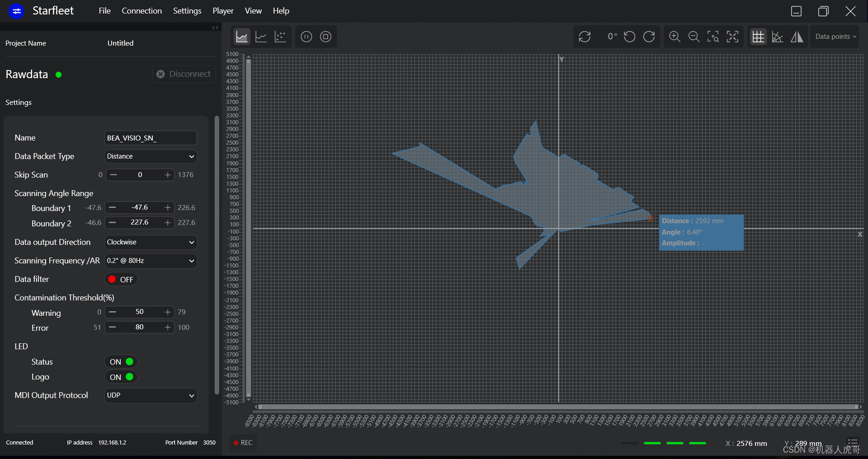Click the Project Name value Untitled
The width and height of the screenshot is (868, 459).
[x=120, y=43]
